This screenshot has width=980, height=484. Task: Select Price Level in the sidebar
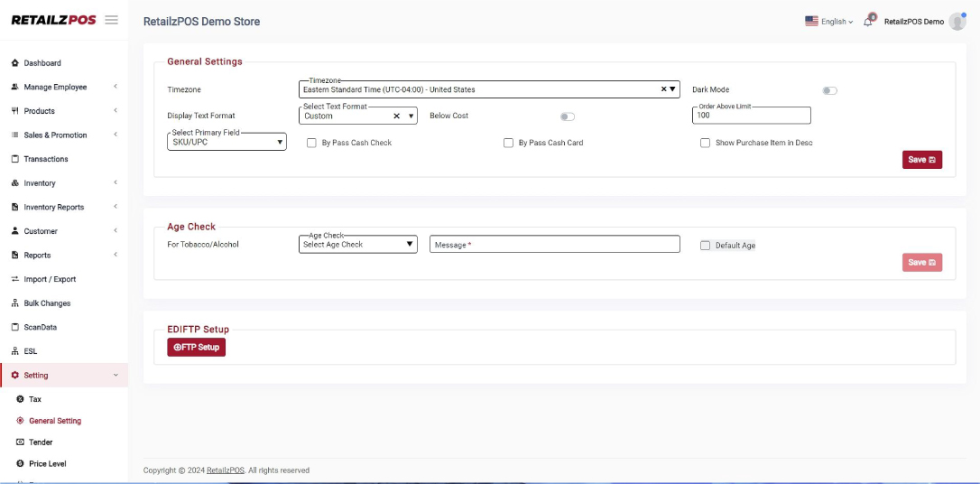47,464
